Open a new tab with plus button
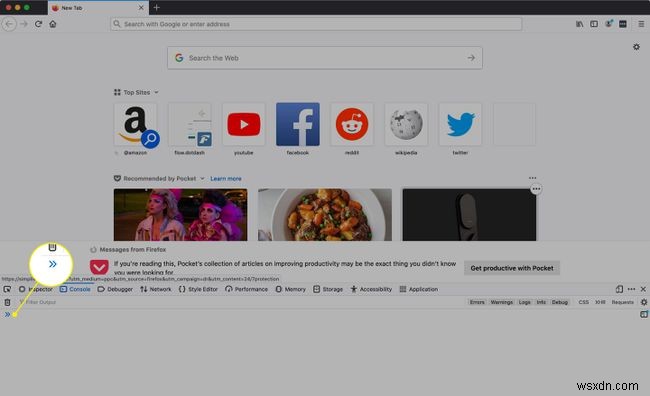The height and width of the screenshot is (396, 650). pyautogui.click(x=156, y=7)
